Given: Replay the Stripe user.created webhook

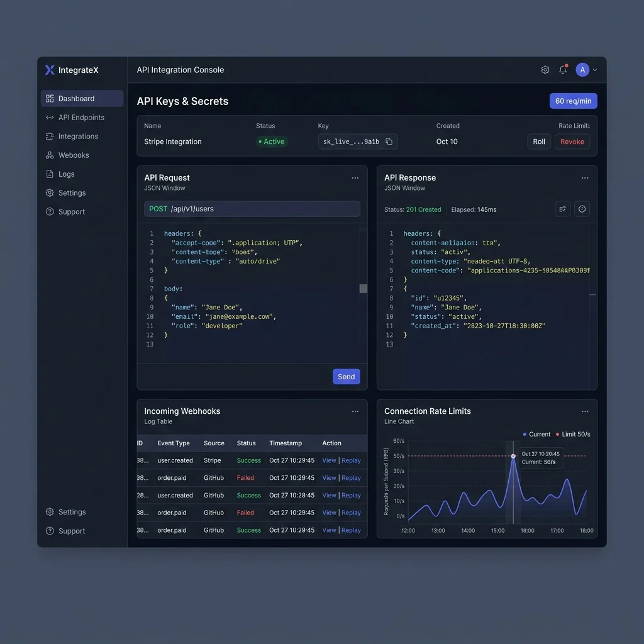Looking at the screenshot, I should [x=351, y=460].
